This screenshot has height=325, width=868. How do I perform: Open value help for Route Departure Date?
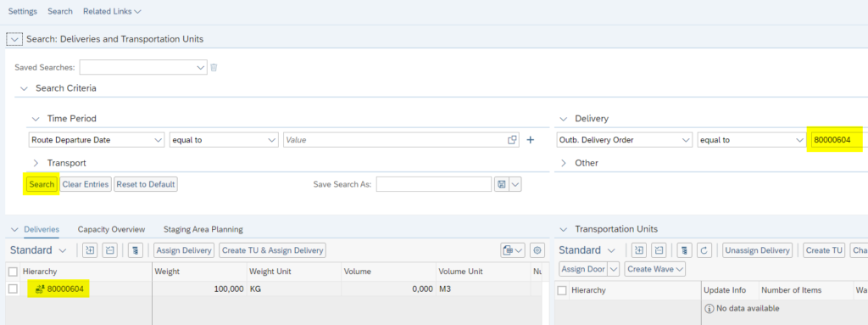(512, 140)
